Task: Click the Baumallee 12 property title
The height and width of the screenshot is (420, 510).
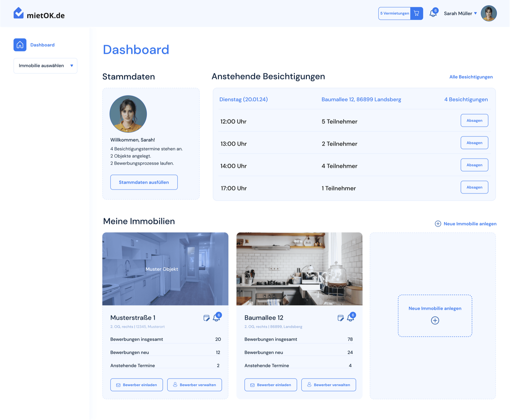Action: 264,318
